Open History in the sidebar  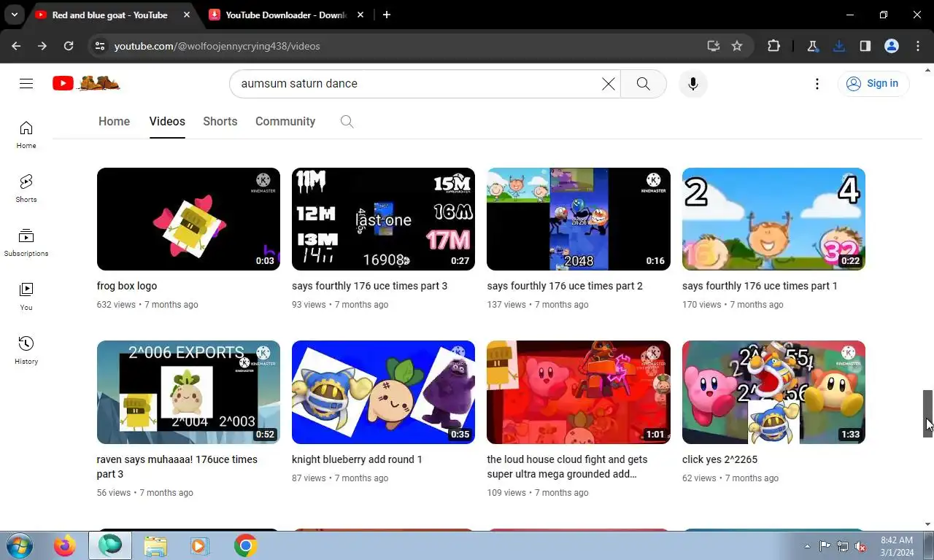26,351
